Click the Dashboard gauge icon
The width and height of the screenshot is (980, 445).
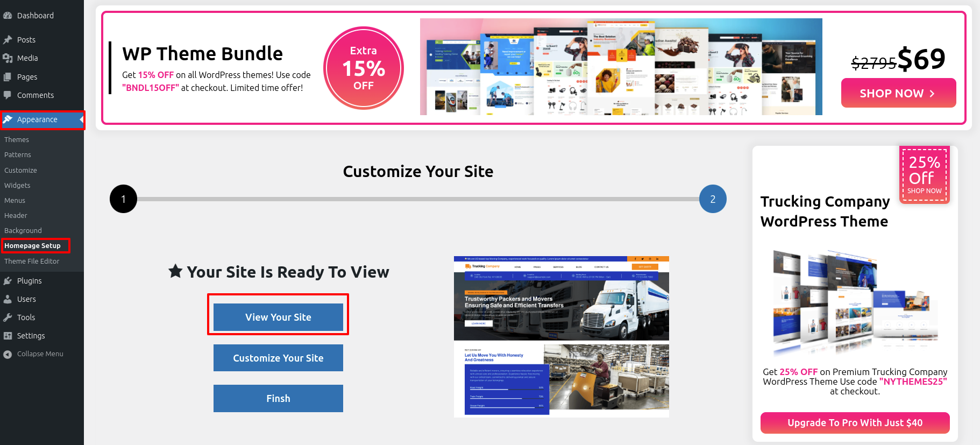coord(8,16)
